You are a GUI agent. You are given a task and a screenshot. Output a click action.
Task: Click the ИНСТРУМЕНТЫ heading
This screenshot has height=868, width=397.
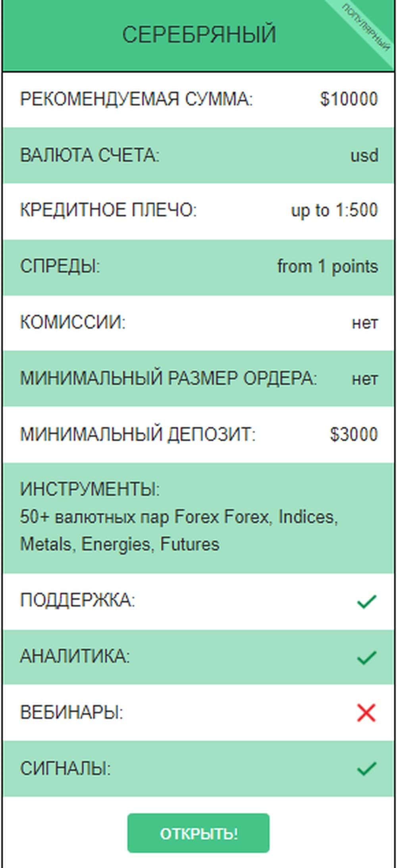(90, 489)
